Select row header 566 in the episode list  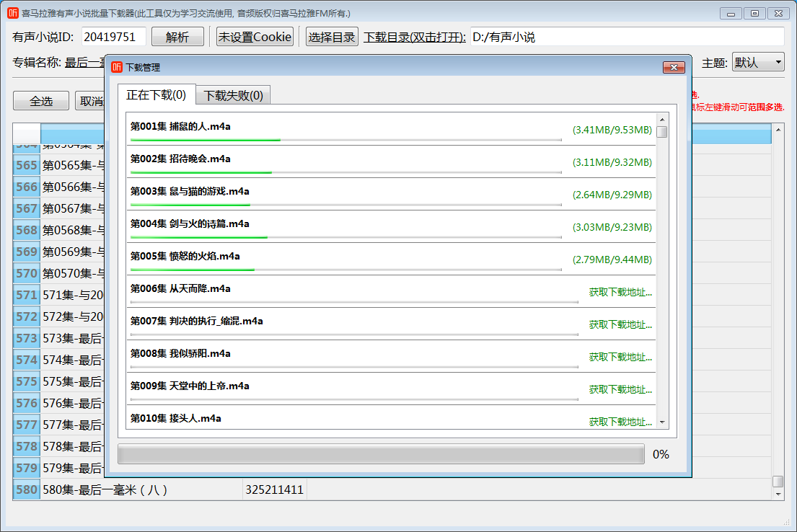click(x=27, y=187)
